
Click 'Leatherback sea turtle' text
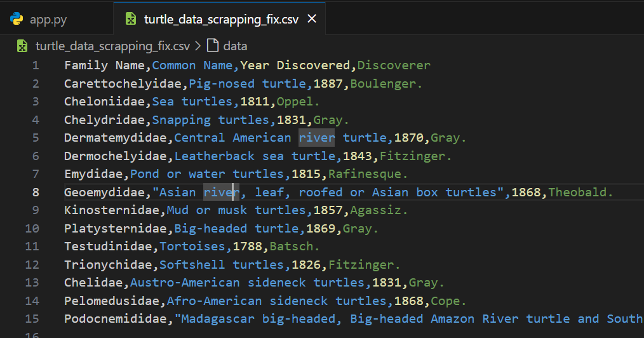point(255,156)
